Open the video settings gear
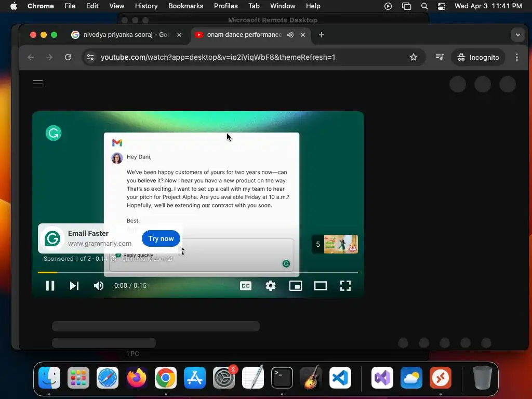532x399 pixels. click(270, 286)
